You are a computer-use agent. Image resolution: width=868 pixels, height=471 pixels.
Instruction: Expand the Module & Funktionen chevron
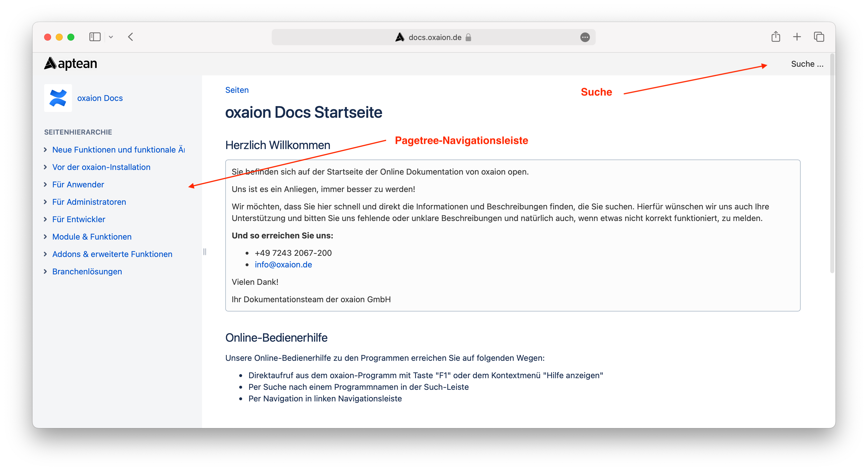(x=46, y=237)
